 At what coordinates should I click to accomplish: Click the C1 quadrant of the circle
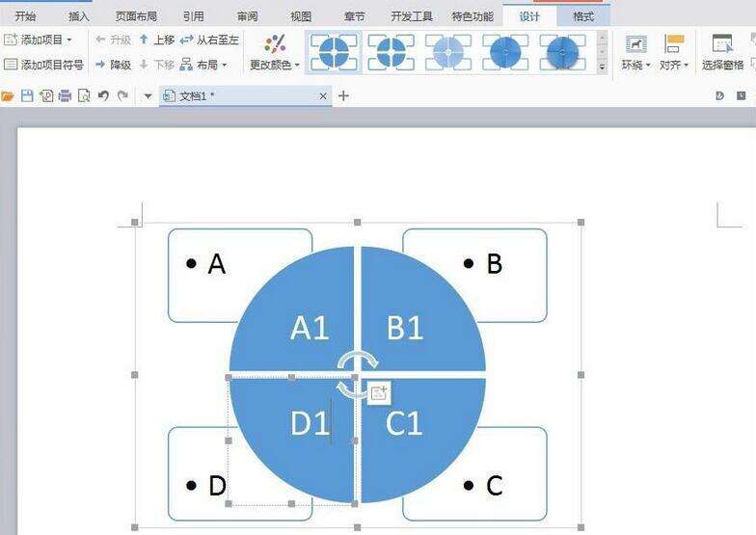click(404, 423)
